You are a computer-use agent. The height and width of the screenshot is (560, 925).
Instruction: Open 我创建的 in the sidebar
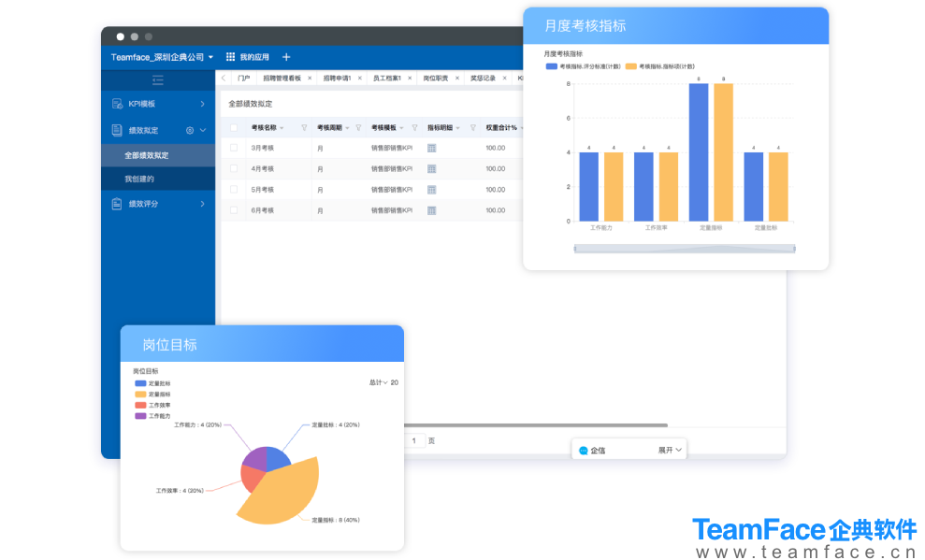(x=139, y=179)
